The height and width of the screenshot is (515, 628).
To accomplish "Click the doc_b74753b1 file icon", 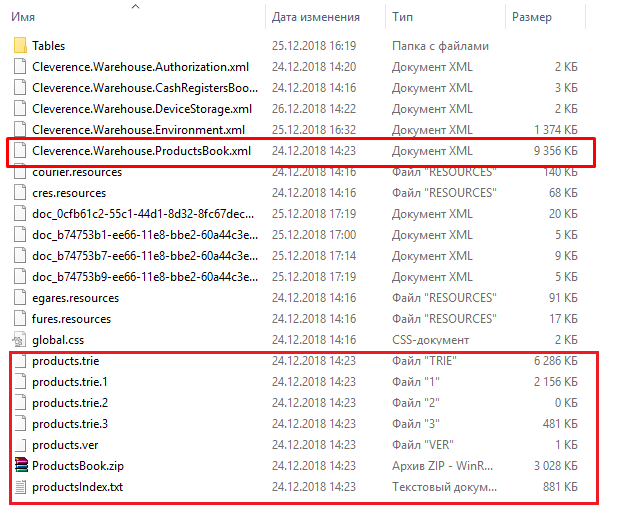I will 20,235.
